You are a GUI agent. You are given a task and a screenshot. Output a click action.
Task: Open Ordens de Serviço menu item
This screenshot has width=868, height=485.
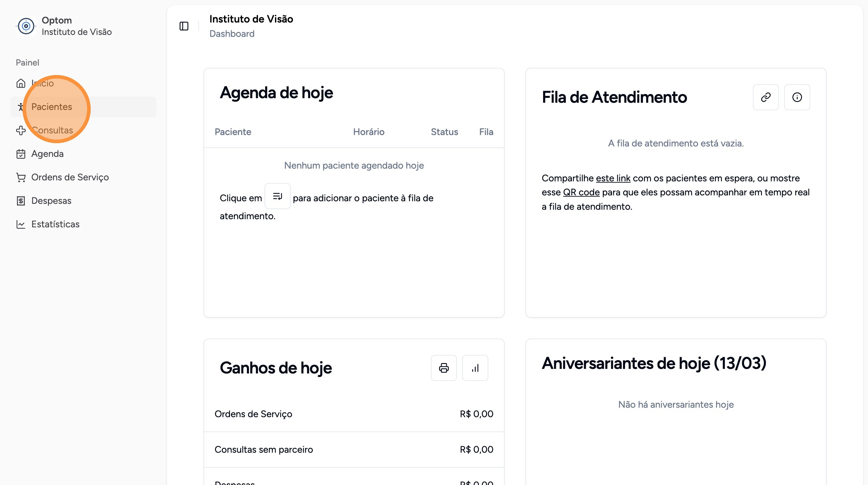pos(70,177)
